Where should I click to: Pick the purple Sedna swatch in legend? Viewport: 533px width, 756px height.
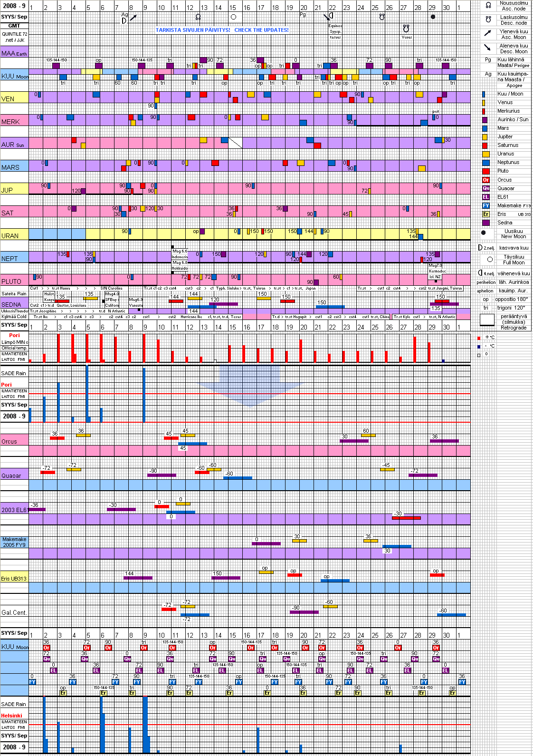point(485,223)
